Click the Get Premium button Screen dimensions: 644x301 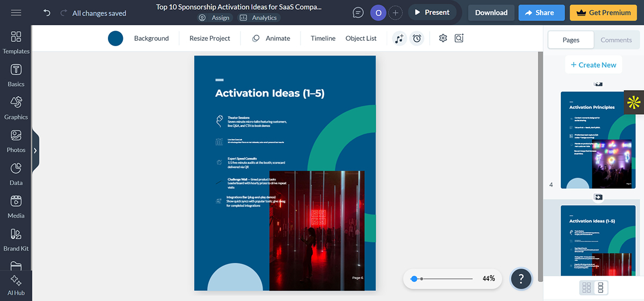[x=603, y=12]
